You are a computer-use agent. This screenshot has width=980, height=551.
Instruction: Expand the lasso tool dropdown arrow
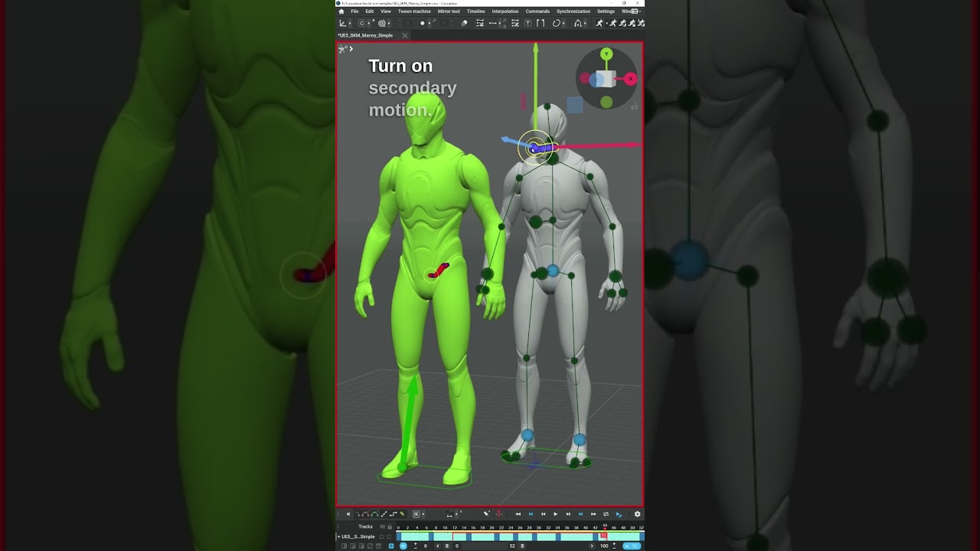coord(564,23)
